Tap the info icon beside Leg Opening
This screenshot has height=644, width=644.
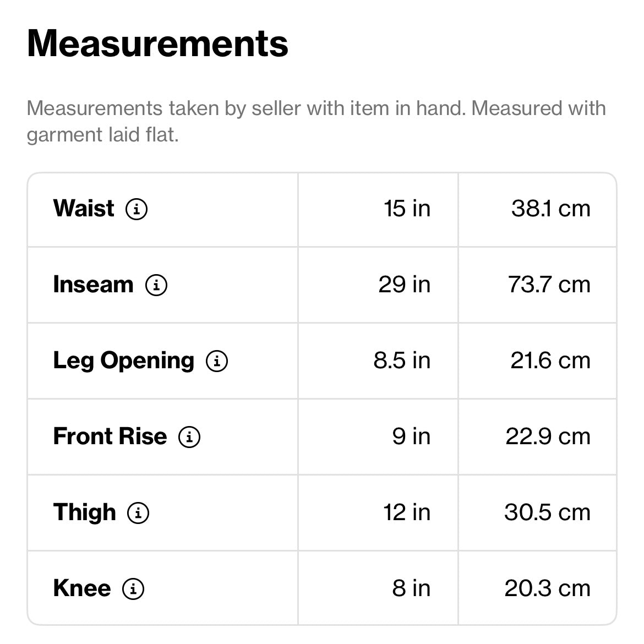point(217,361)
